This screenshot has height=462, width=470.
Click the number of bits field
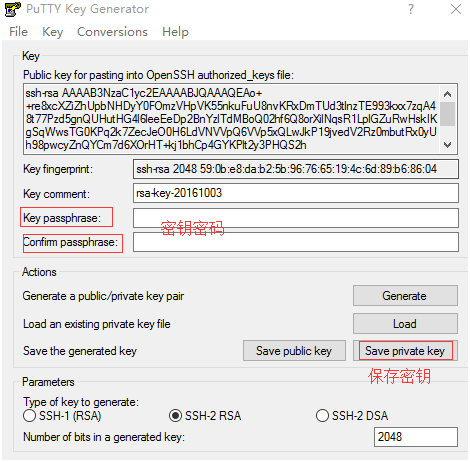coord(416,437)
